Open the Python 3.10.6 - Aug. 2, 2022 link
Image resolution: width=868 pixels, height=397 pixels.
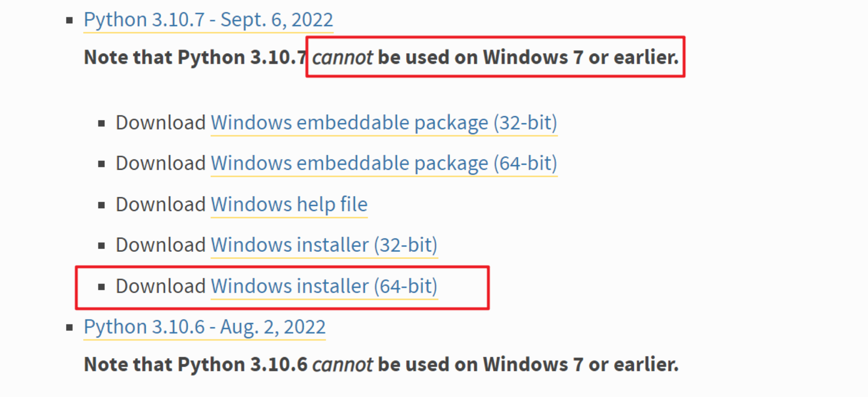click(204, 327)
